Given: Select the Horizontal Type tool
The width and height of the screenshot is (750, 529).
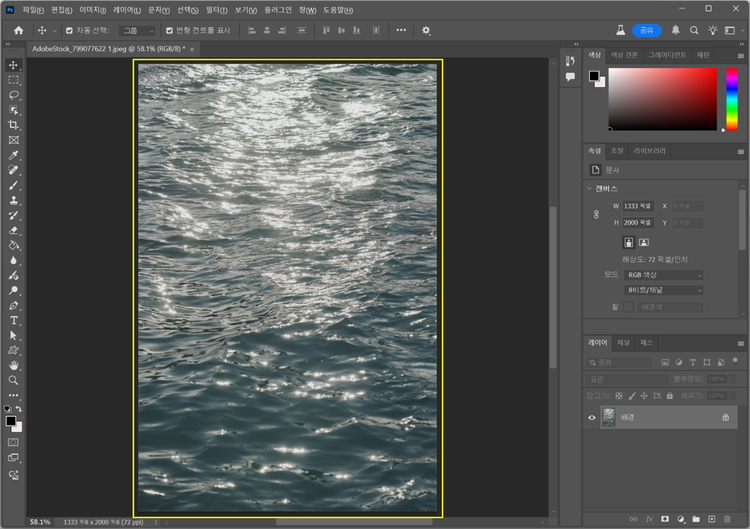Looking at the screenshot, I should [14, 320].
